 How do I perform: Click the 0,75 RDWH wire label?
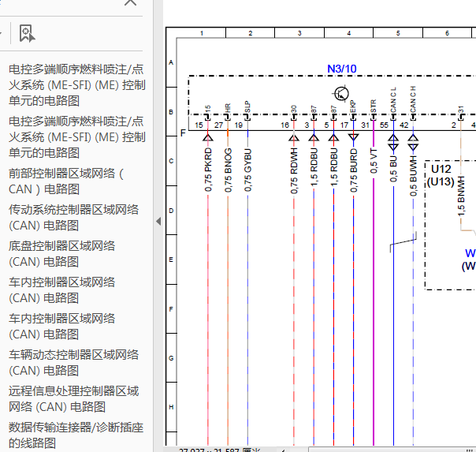point(294,170)
